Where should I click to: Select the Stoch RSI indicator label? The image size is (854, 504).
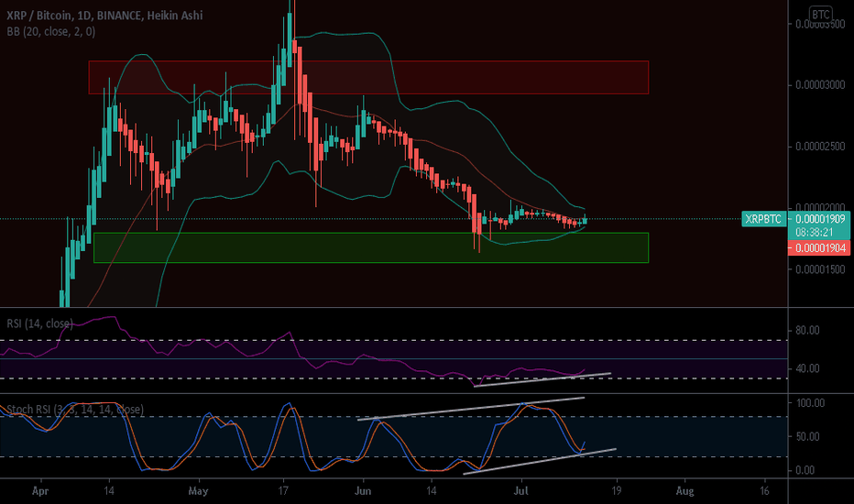75,410
